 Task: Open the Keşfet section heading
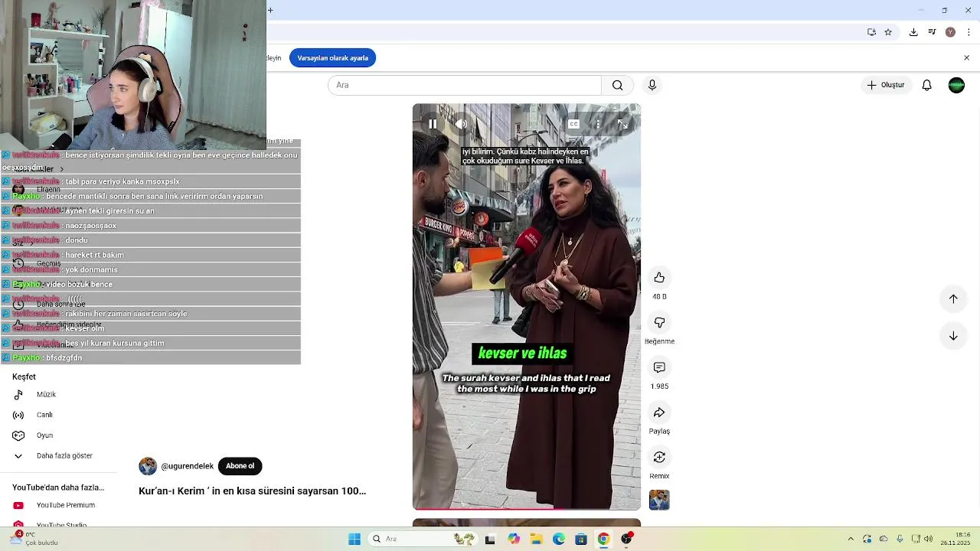coord(24,377)
